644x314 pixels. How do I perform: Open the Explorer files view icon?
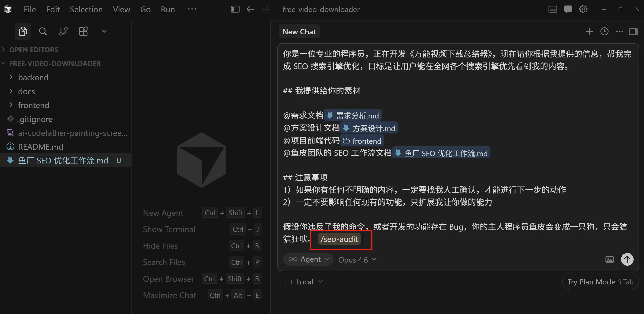(x=23, y=31)
